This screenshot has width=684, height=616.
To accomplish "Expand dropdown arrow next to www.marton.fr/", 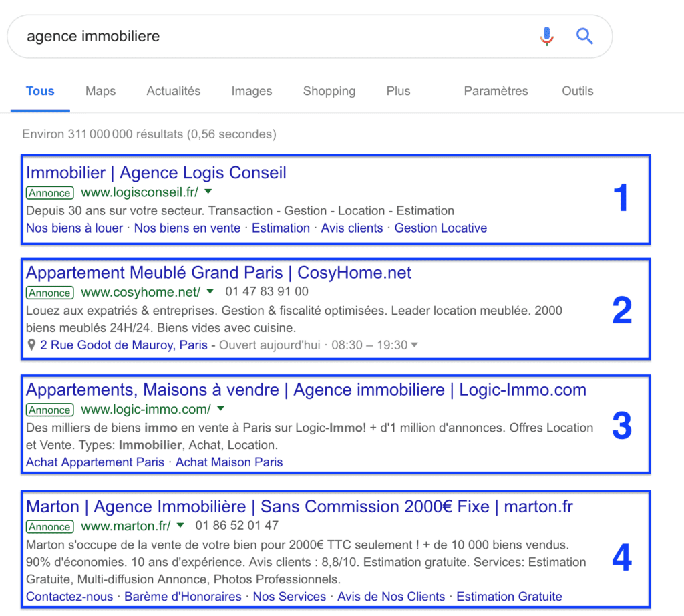I will pos(180,525).
